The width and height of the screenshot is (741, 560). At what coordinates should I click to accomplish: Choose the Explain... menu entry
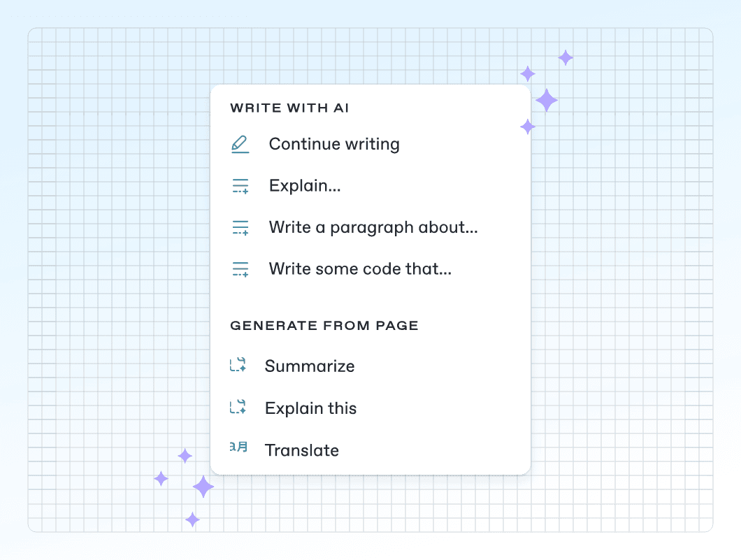pos(305,187)
